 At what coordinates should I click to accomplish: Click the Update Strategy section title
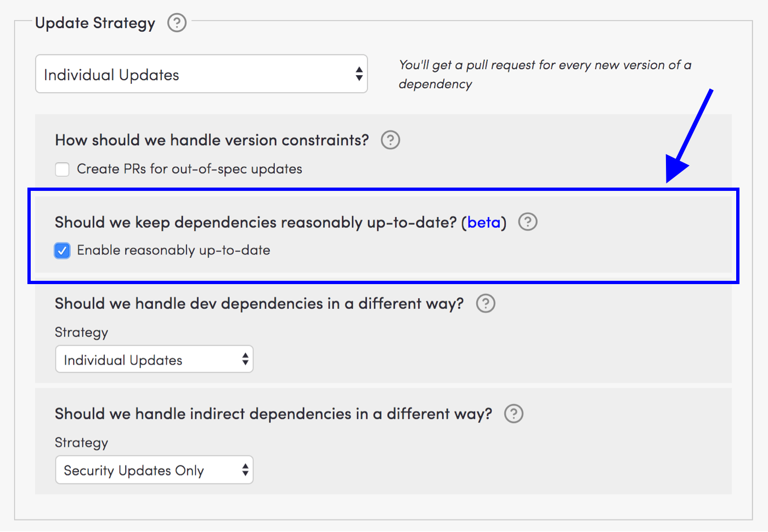pyautogui.click(x=95, y=23)
